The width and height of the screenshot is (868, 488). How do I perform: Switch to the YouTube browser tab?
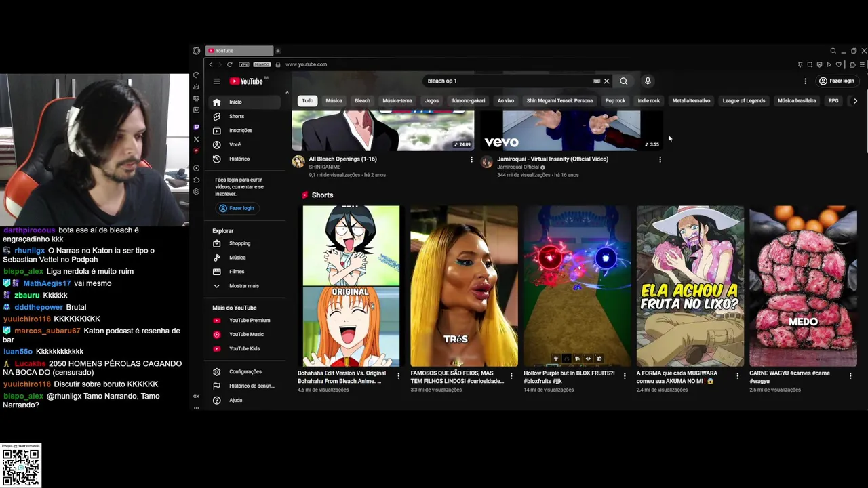click(239, 51)
